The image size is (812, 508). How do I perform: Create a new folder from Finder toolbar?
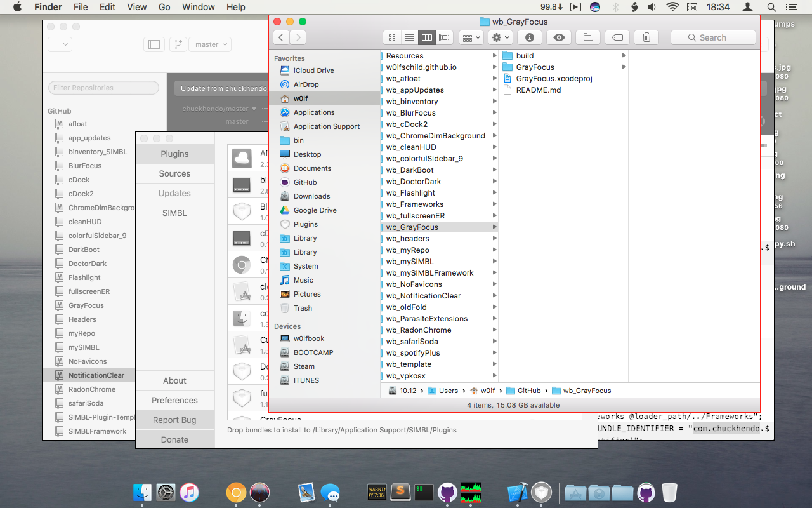click(588, 37)
